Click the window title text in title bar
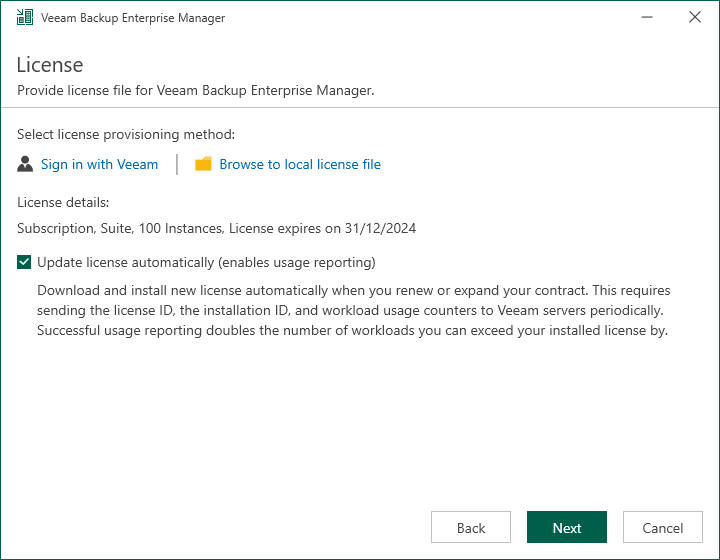This screenshot has height=560, width=720. 133,18
